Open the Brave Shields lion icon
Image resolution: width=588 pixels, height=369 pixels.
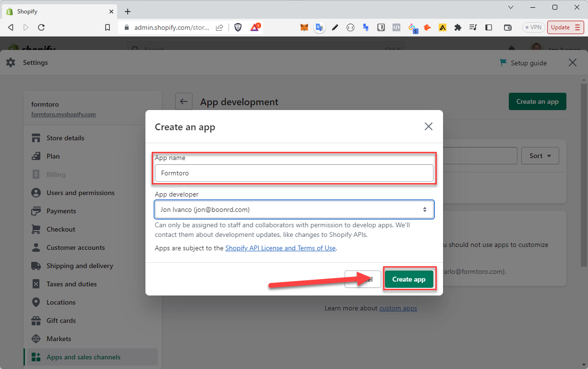(x=238, y=27)
